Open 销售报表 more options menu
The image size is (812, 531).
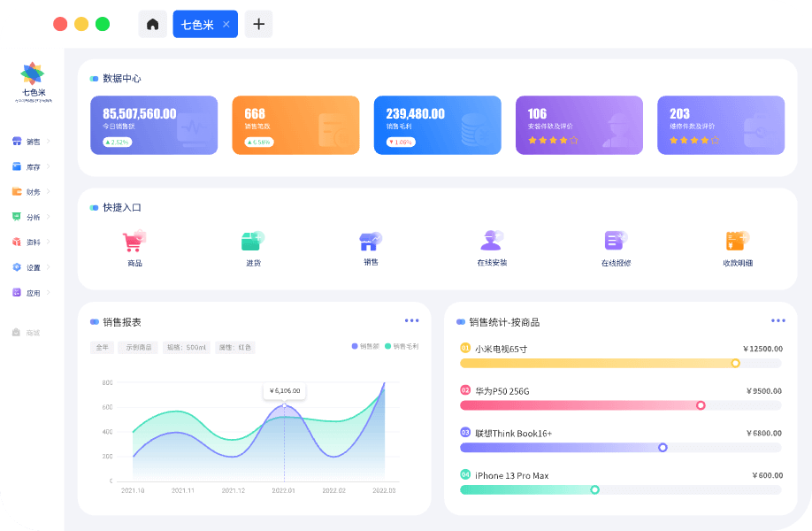tap(411, 320)
